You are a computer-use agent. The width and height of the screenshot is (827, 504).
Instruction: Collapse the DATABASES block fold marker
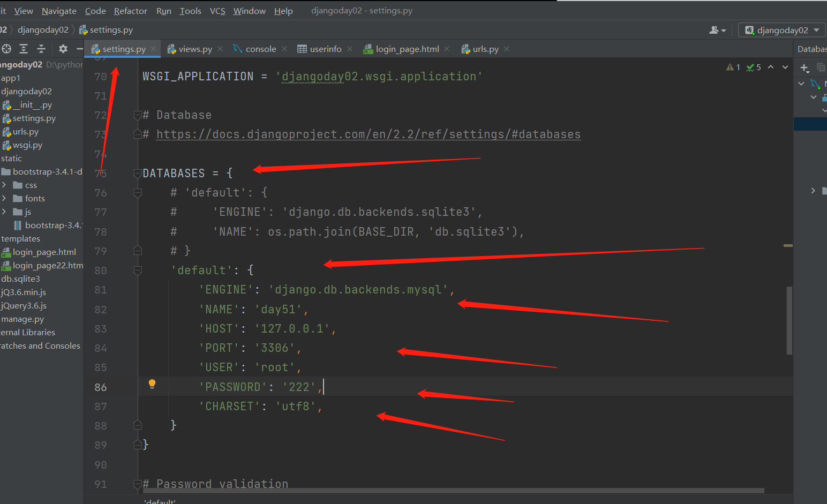pyautogui.click(x=138, y=173)
